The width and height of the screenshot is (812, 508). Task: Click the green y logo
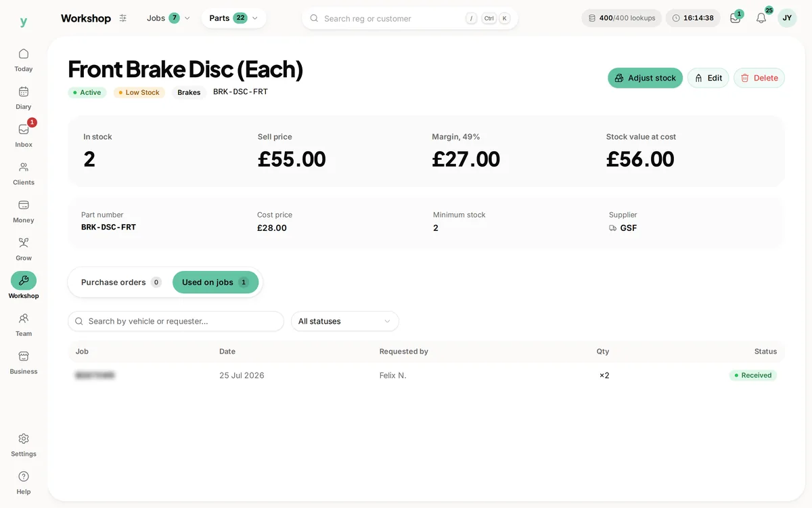click(24, 22)
